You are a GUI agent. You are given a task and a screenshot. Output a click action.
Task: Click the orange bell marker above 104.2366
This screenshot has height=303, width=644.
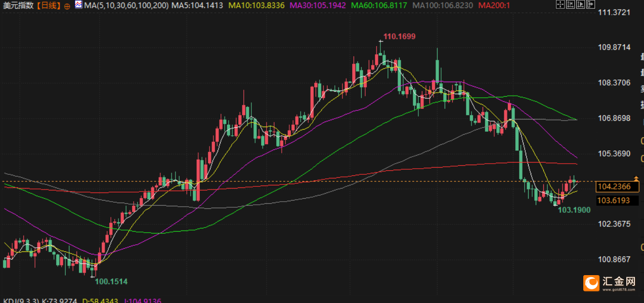point(637,178)
